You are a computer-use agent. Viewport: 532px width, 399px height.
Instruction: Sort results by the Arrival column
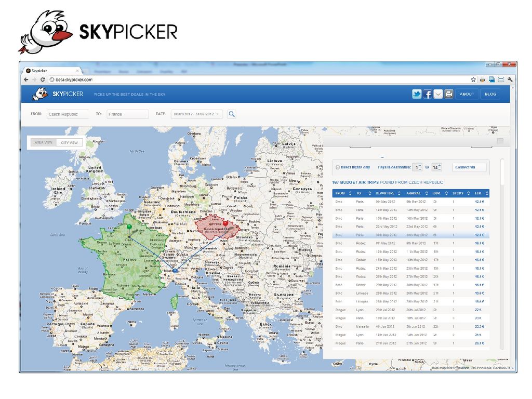click(x=417, y=193)
